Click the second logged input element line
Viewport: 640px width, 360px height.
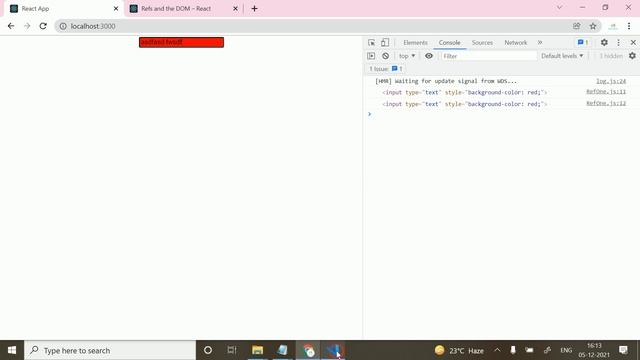tap(464, 104)
